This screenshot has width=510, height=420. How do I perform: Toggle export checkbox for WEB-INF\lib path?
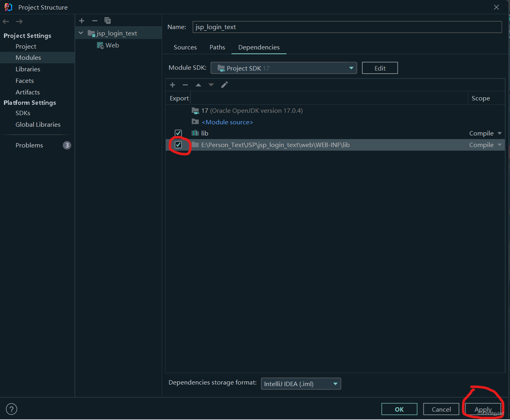[x=178, y=145]
